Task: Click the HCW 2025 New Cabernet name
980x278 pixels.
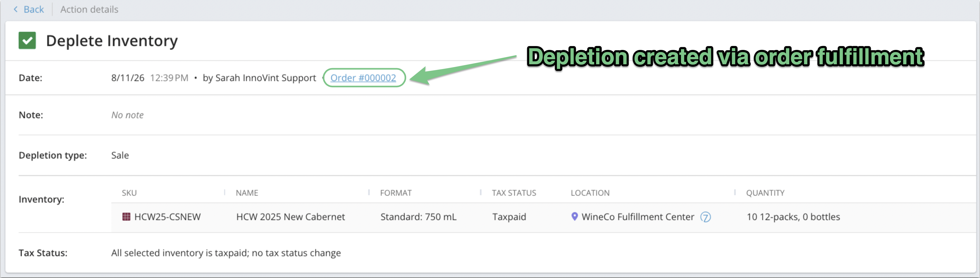Action: click(290, 217)
